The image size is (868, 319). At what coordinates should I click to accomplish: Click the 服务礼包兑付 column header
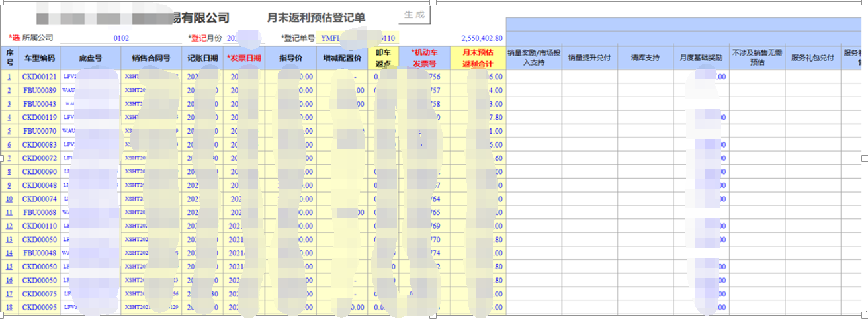pos(812,58)
